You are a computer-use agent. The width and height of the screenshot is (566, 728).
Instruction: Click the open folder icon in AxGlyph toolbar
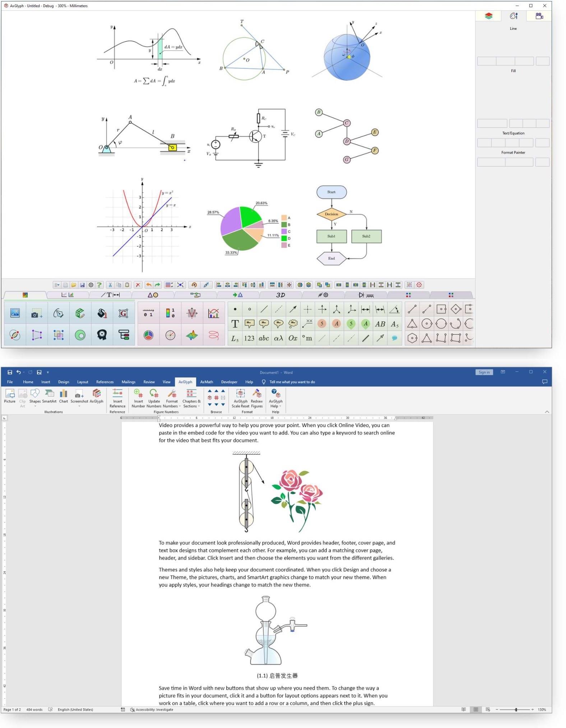[74, 285]
